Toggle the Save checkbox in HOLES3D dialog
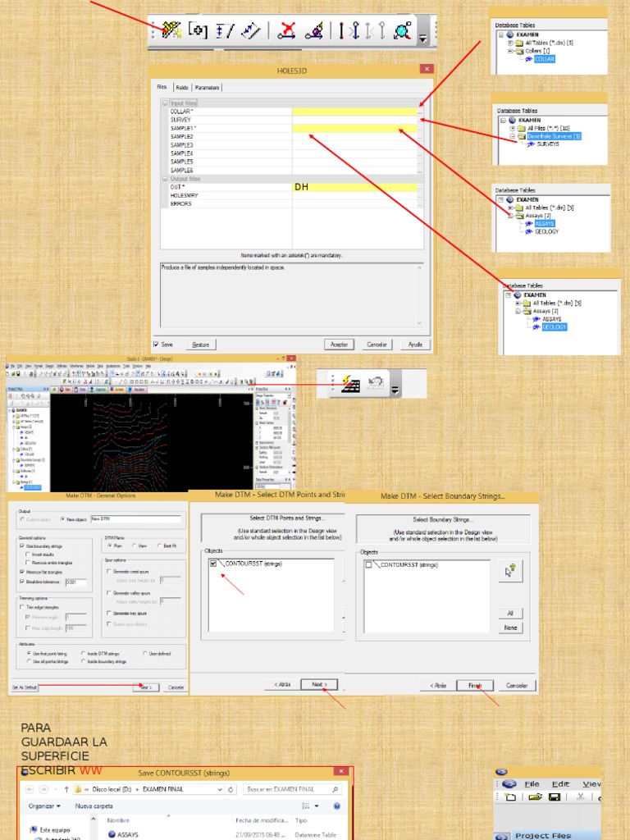The image size is (630, 840). click(x=157, y=345)
